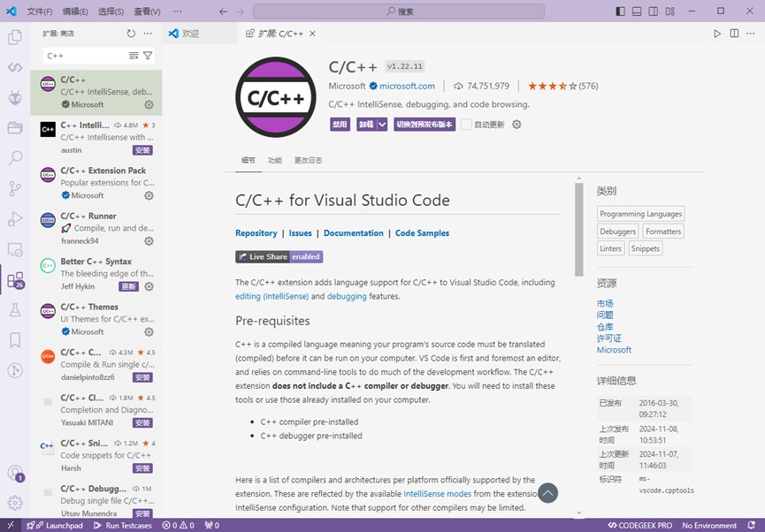Click the Uninstall button for C/C++
Screen dimensions: 765x532
click(366, 125)
